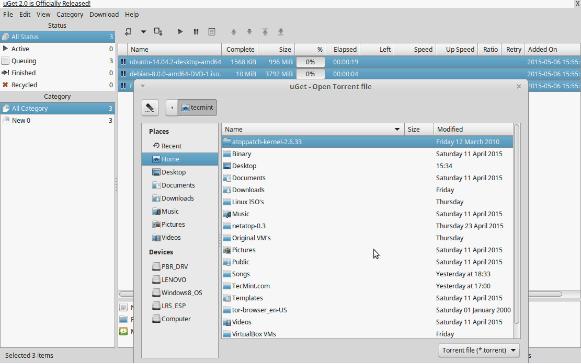Select All Status in the Status list
Image resolution: width=581 pixels, height=364 pixels.
[x=57, y=37]
